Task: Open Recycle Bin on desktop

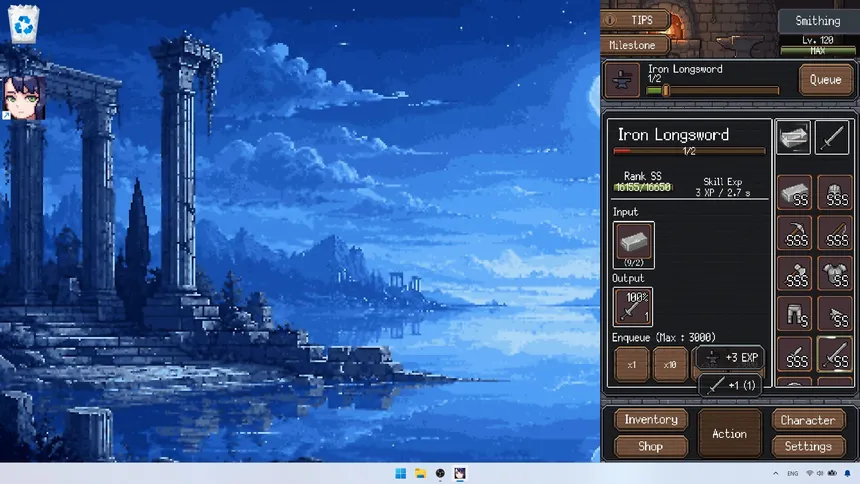Action: click(24, 24)
